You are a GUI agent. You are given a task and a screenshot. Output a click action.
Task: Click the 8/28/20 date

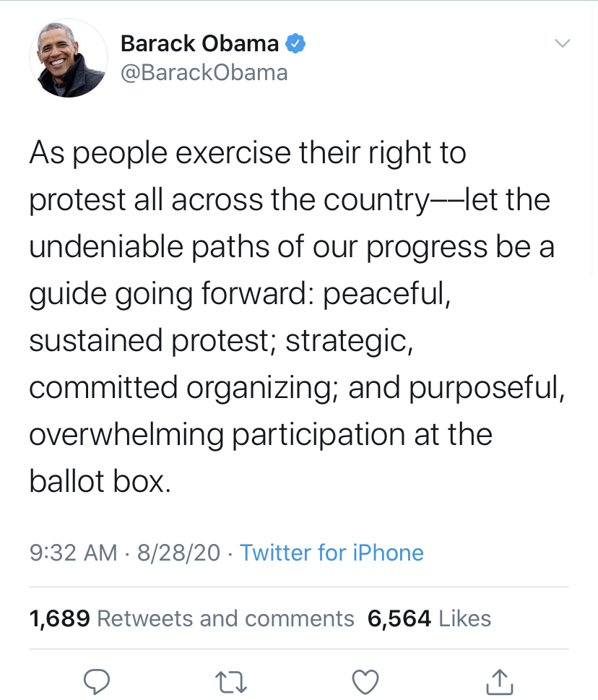pos(178,553)
